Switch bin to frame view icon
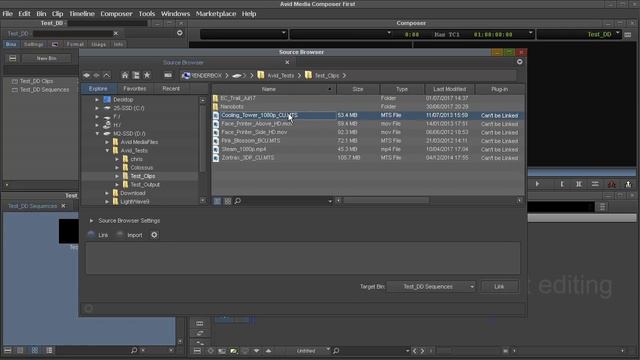Image resolution: width=640 pixels, height=360 pixels. pyautogui.click(x=35, y=350)
